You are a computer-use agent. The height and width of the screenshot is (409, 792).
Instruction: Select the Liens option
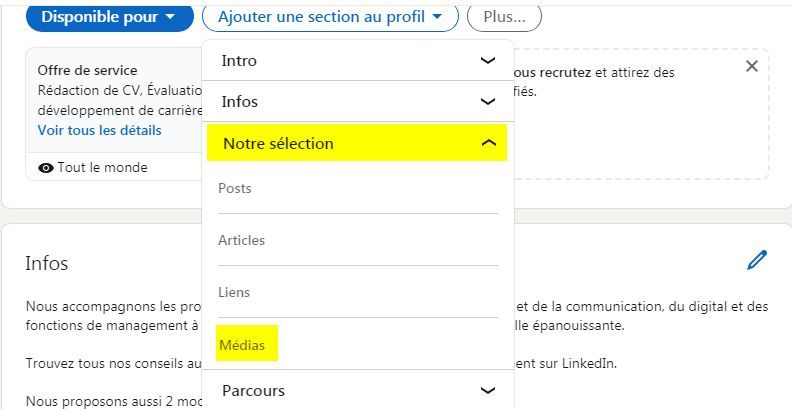click(x=234, y=292)
